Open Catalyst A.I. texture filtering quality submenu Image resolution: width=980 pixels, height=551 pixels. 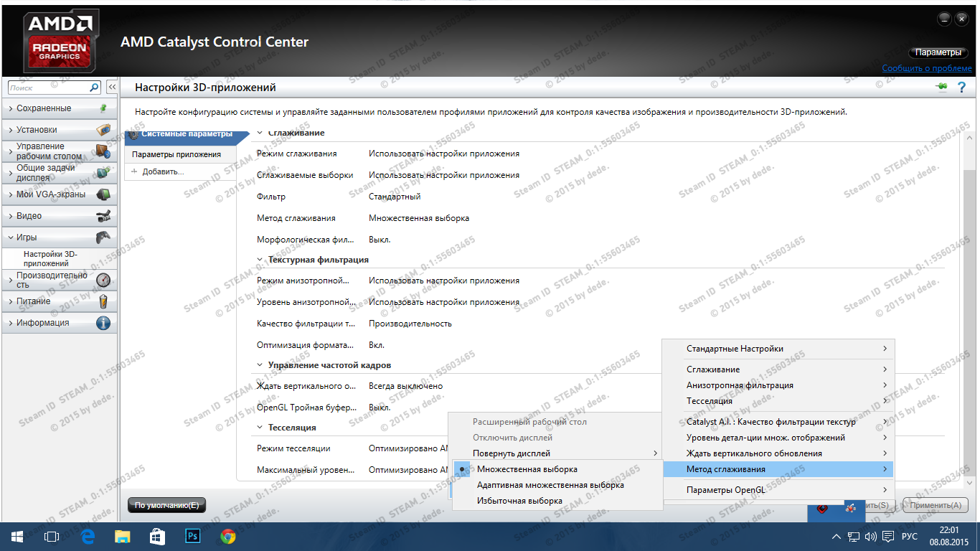coord(778,422)
